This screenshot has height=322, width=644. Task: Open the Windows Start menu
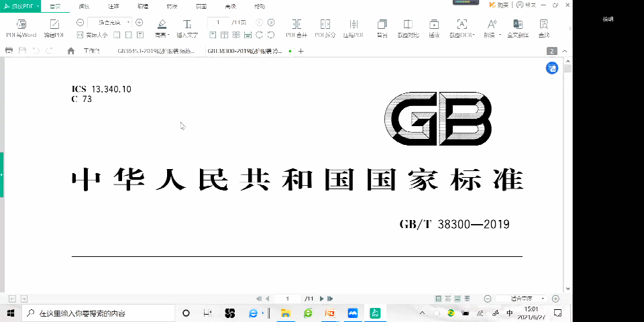click(10, 313)
